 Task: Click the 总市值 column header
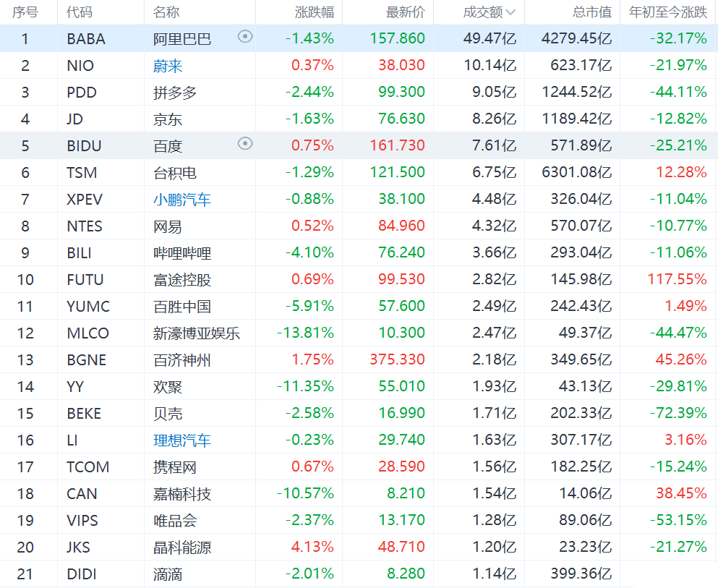coord(591,12)
